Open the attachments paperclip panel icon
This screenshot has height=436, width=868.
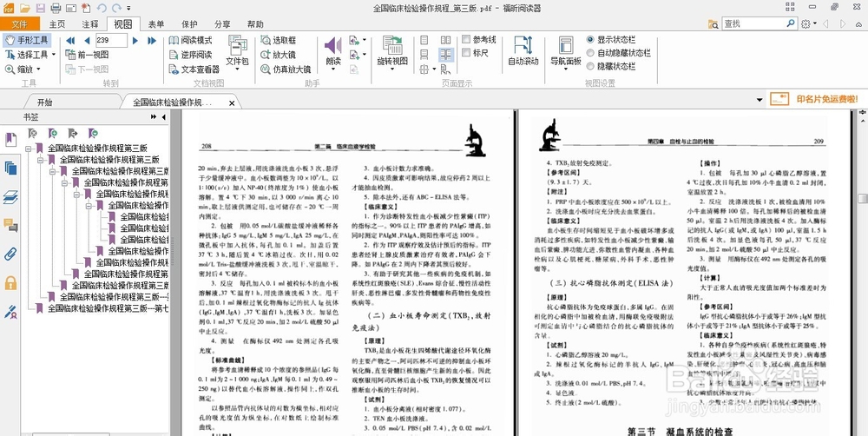[x=10, y=254]
